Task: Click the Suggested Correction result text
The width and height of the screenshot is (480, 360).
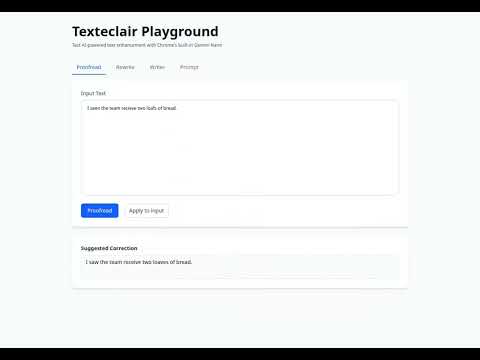Action: tap(139, 262)
